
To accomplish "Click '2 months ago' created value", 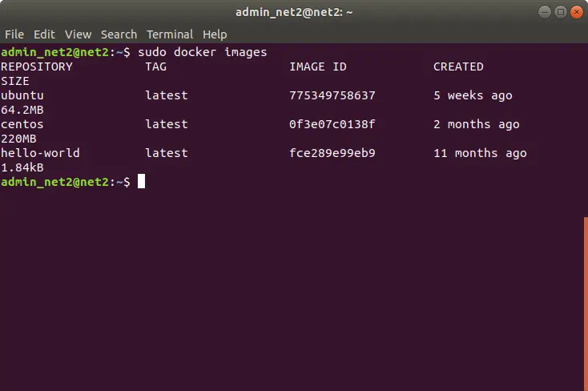I will point(477,124).
